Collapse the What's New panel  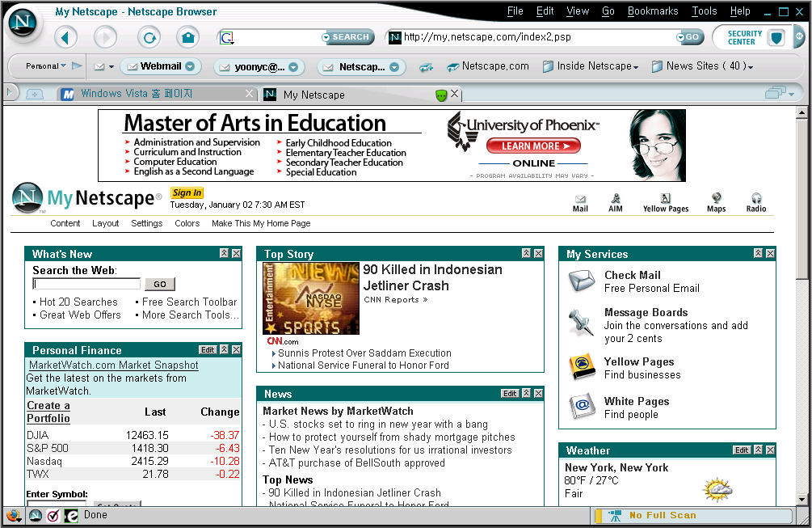(x=224, y=253)
